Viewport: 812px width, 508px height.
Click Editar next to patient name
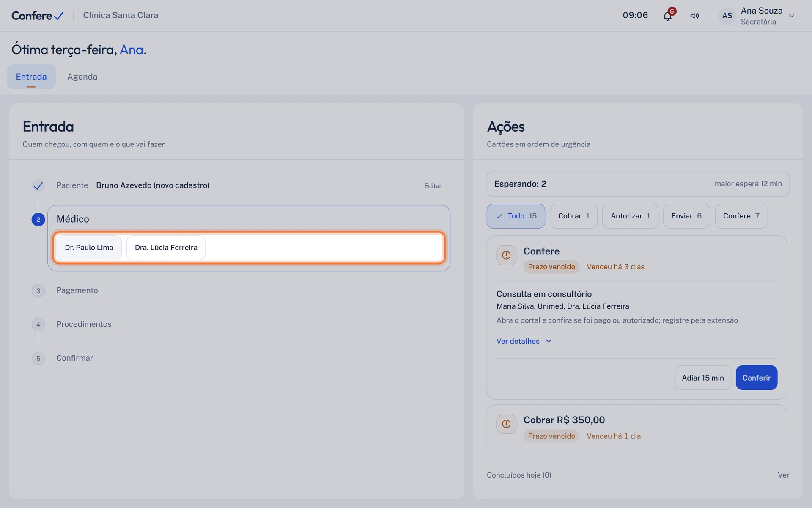point(433,186)
